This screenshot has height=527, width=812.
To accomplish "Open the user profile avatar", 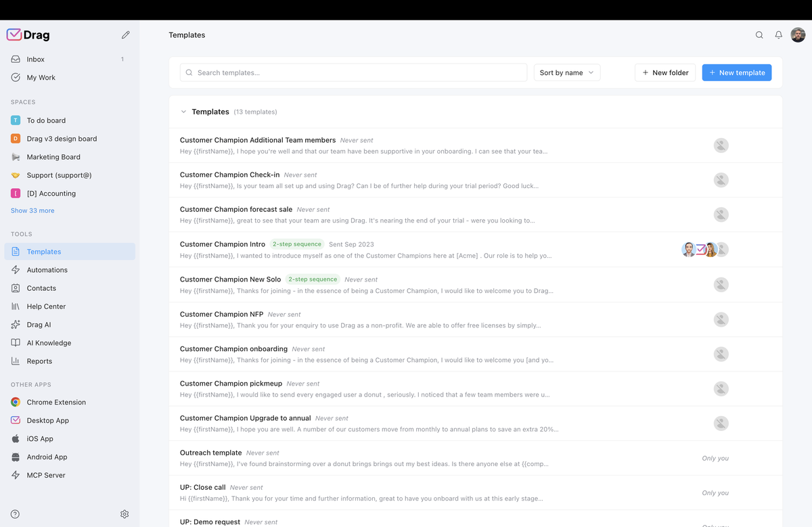I will pos(798,35).
